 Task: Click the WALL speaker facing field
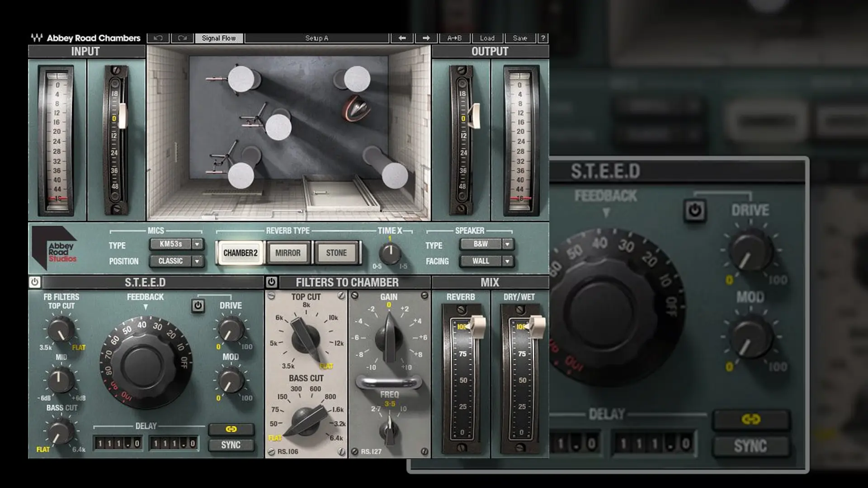coord(481,261)
